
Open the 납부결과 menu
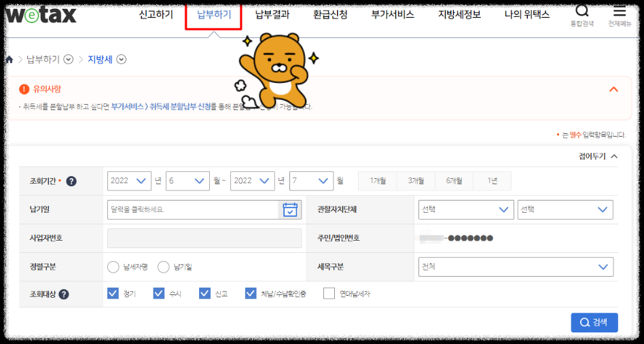pos(272,15)
